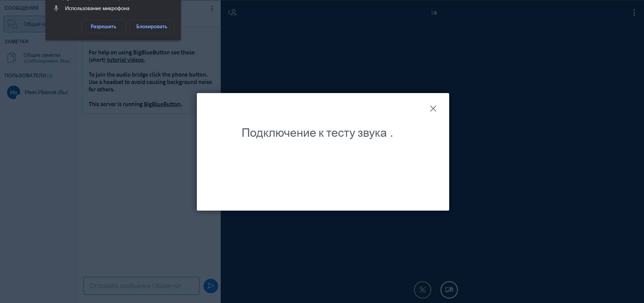Click the microphone icon in the permission popup
Viewport: 644px width, 303px height.
(56, 8)
